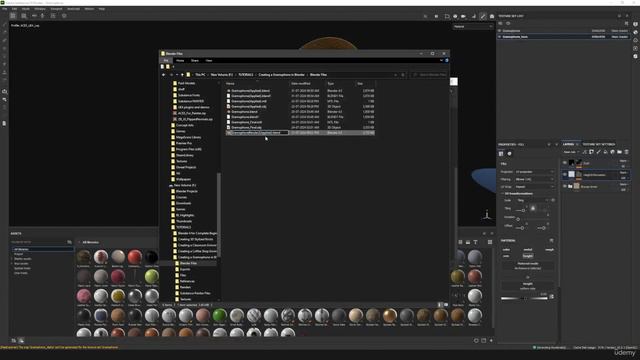Add a smart material layer
The height and width of the screenshot is (360, 640).
coord(612,152)
